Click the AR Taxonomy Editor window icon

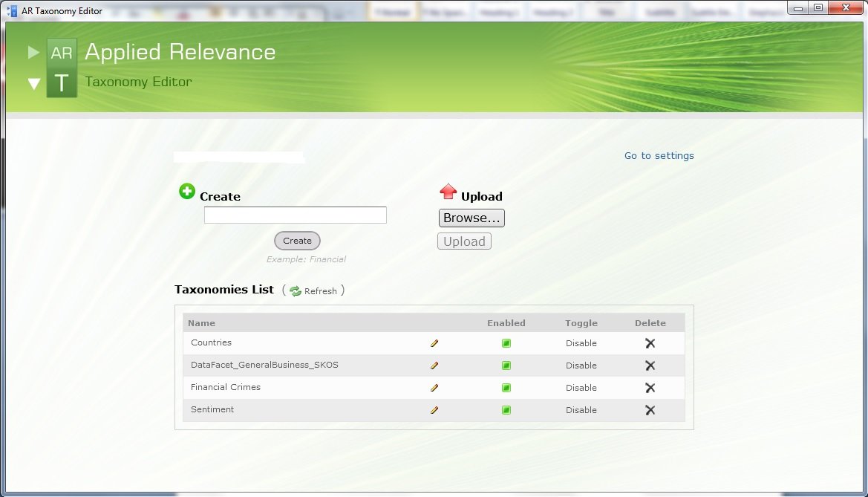12,10
